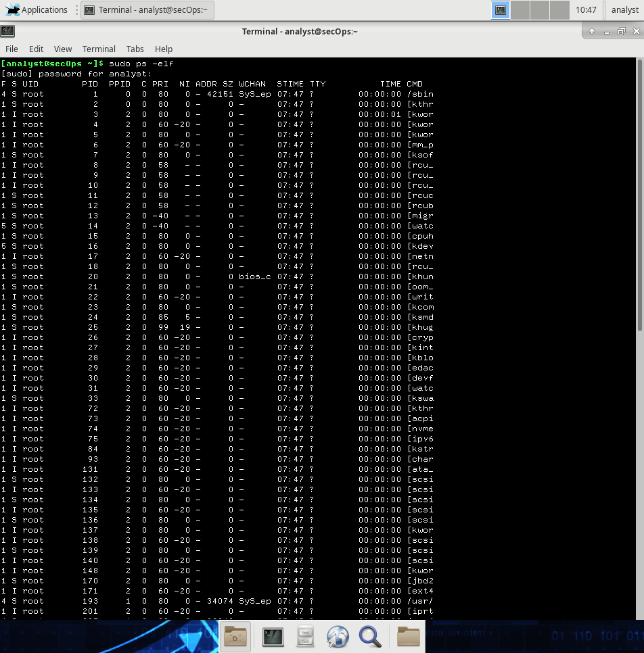Viewport: 644px width, 653px height.
Task: Click the '[ksmd' command entry
Action: (x=420, y=317)
